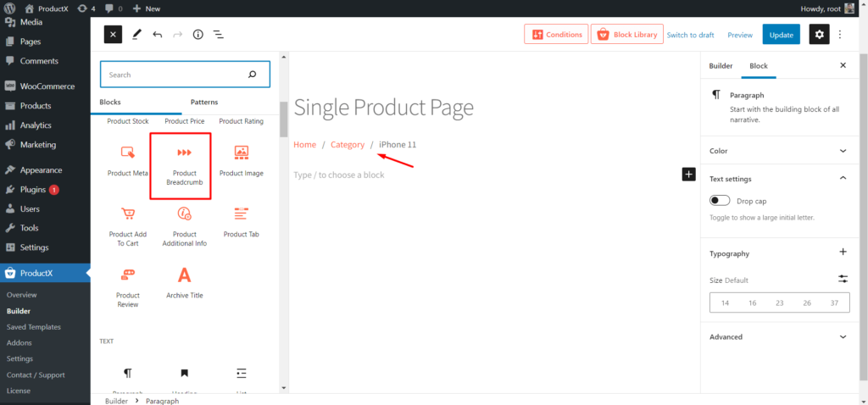Select the Blocks tab
868x405 pixels.
[110, 102]
